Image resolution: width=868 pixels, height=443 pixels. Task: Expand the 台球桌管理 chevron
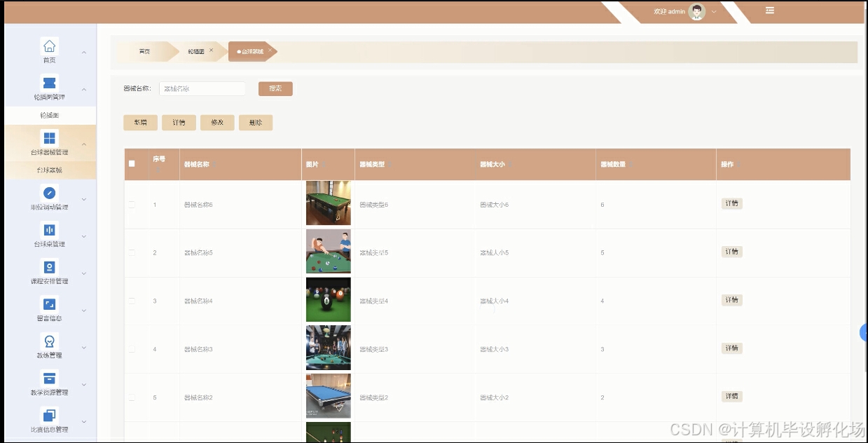click(84, 236)
